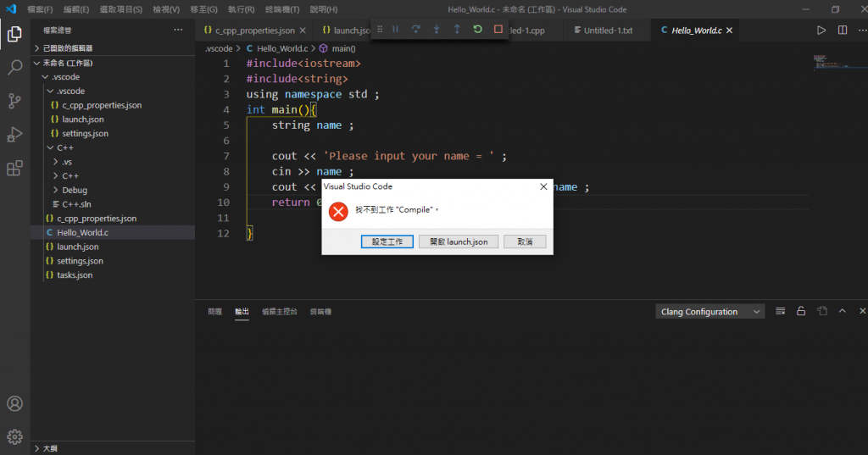Open output log in editor

[822, 311]
